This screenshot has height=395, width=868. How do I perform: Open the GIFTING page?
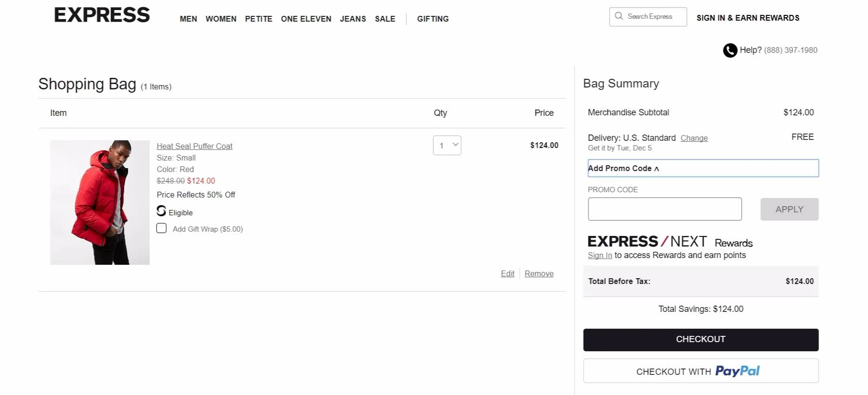pos(432,19)
